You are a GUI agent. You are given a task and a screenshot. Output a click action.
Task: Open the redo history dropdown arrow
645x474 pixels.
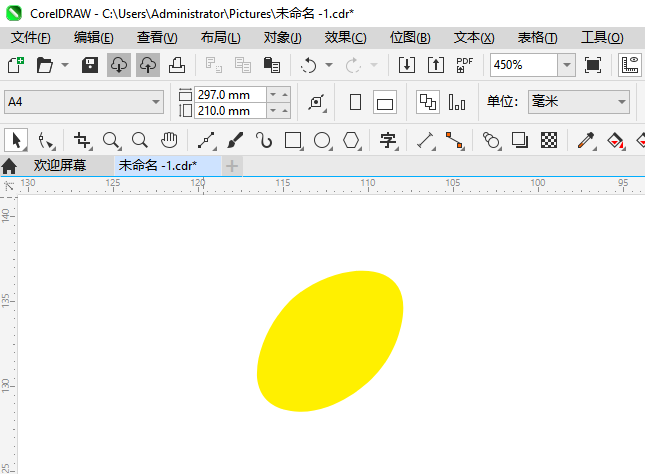point(374,65)
